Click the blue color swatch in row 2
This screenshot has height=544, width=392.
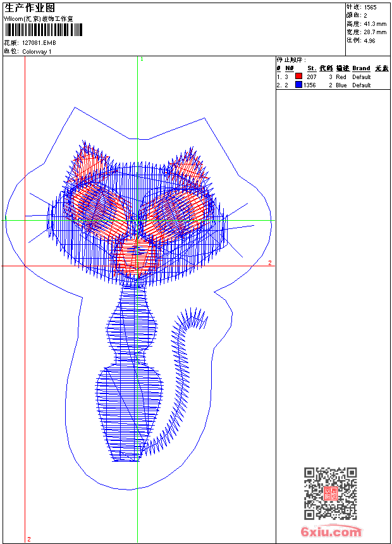[298, 85]
